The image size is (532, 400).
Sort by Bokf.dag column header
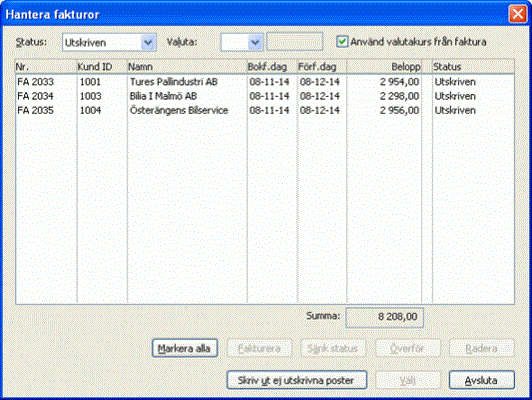(272, 67)
